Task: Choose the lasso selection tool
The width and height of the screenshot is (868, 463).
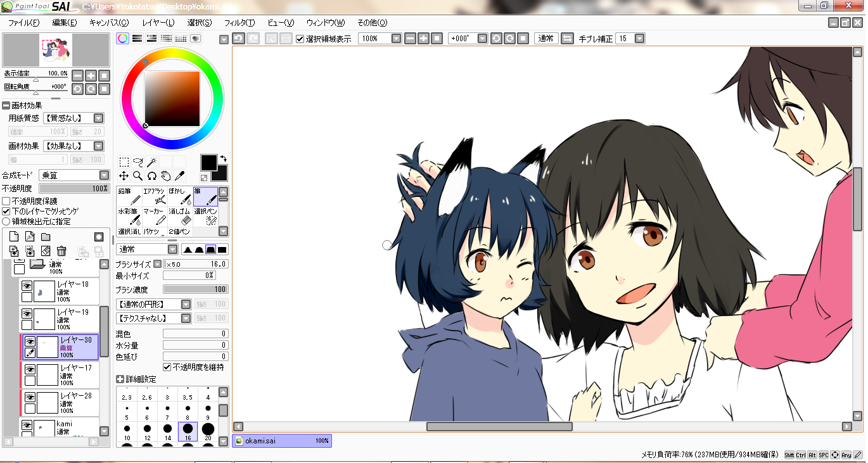Action: [x=138, y=162]
